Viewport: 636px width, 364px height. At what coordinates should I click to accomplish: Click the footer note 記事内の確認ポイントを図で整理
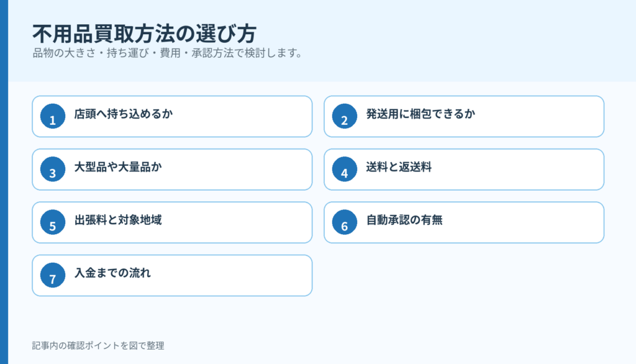click(98, 346)
